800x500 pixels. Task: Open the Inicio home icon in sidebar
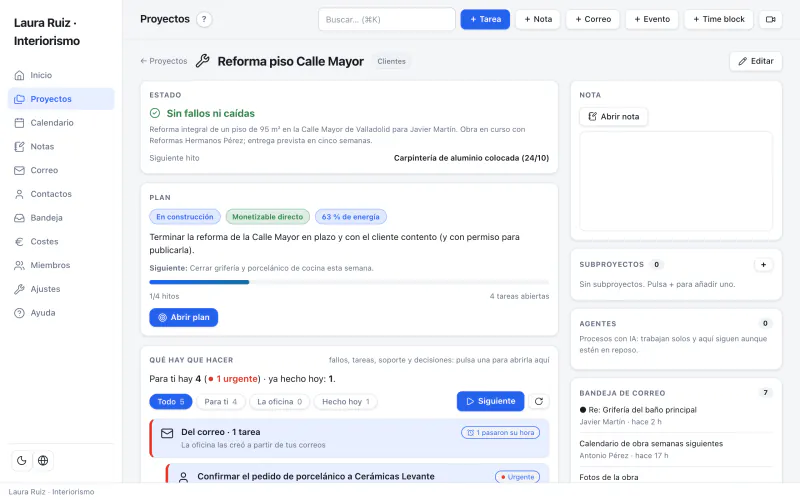19,76
